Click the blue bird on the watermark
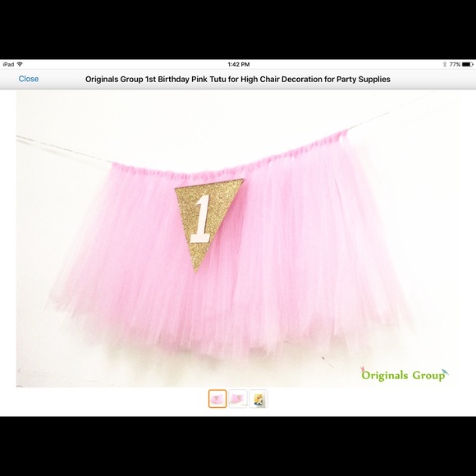The height and width of the screenshot is (476, 476). [x=446, y=372]
